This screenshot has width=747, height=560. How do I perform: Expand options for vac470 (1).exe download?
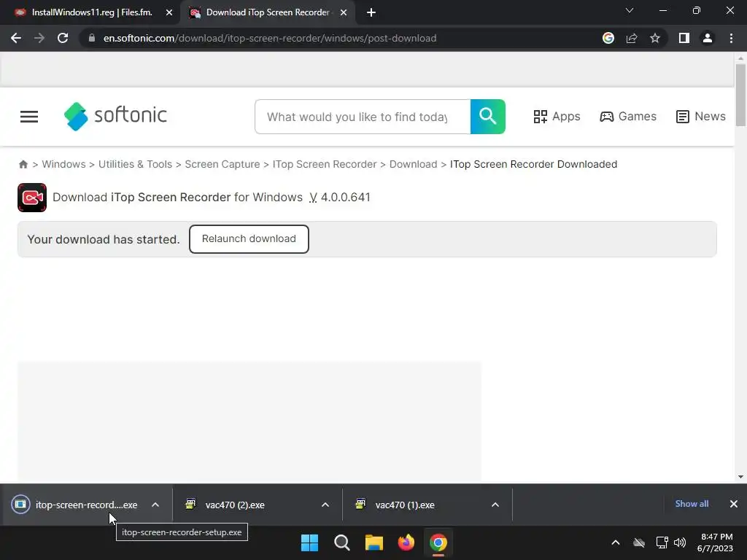click(495, 505)
